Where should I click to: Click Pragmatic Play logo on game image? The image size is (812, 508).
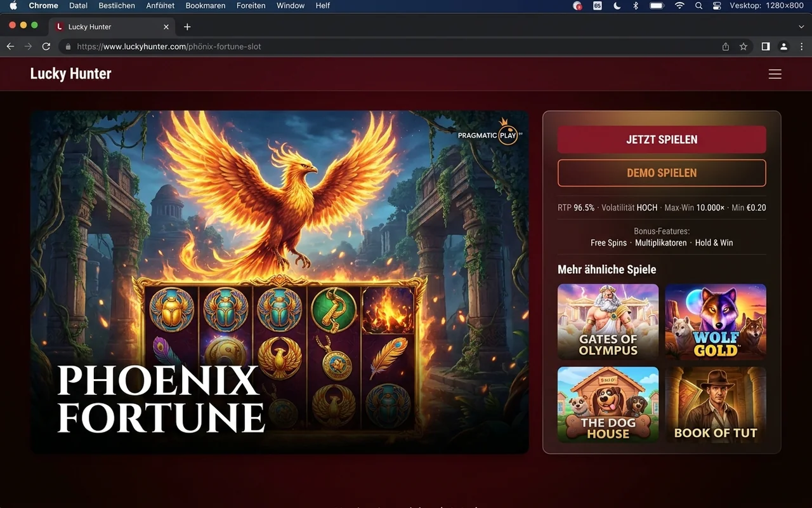[x=490, y=133]
